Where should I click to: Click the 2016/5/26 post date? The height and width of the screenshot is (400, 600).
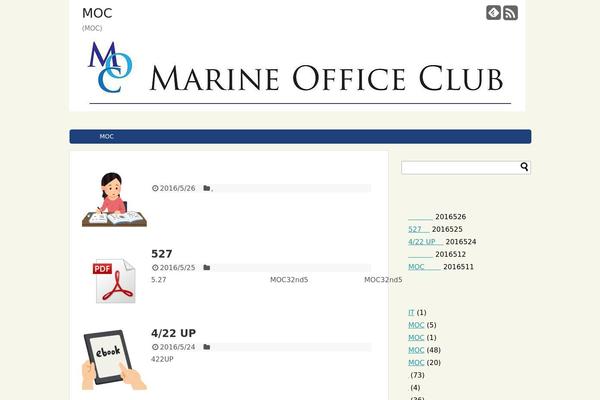click(x=177, y=188)
